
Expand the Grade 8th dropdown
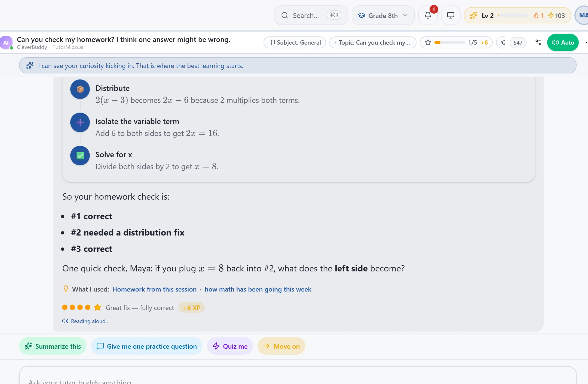click(x=383, y=16)
